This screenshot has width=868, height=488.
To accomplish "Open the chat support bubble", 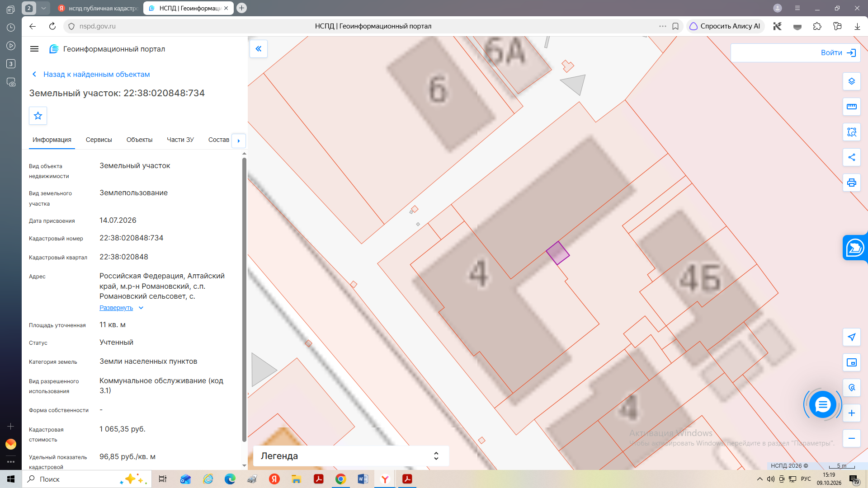I will coord(822,404).
